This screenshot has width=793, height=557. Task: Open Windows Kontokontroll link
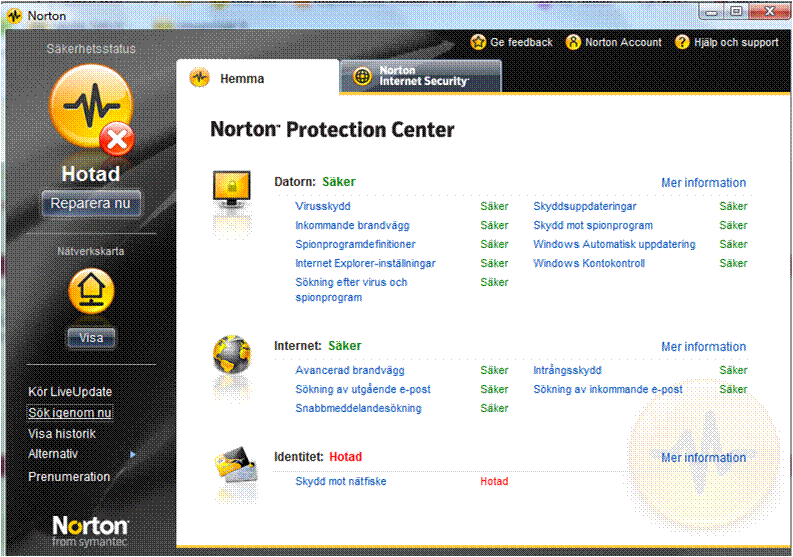[x=589, y=263]
